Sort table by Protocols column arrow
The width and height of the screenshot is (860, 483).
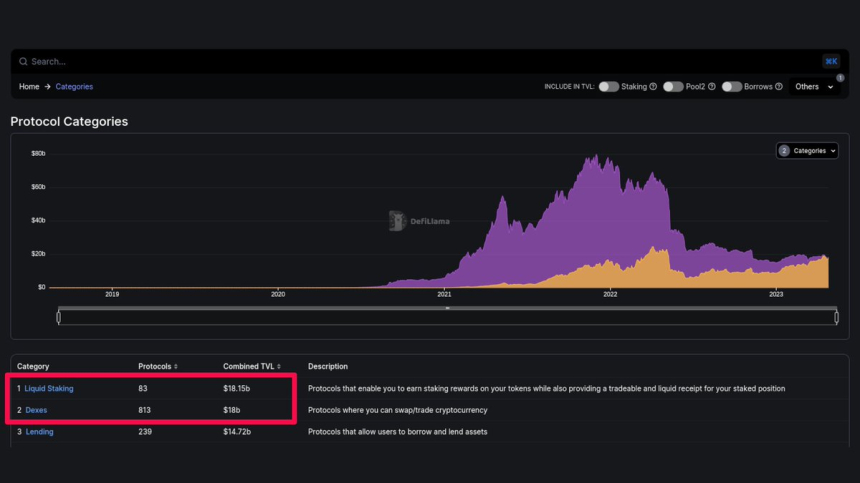[175, 367]
